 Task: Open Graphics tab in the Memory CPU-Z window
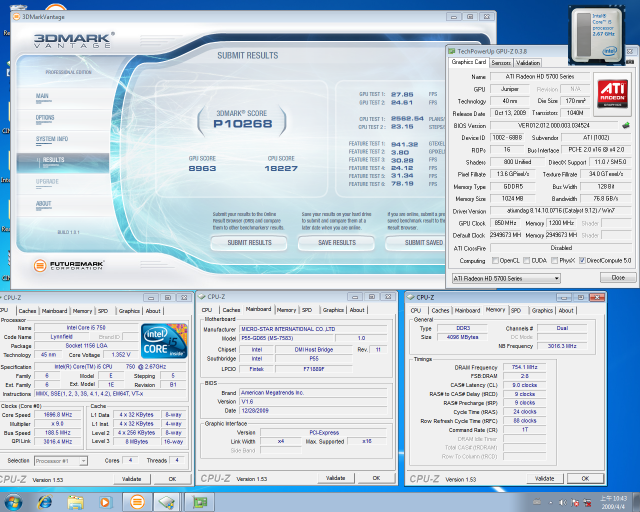tap(542, 311)
